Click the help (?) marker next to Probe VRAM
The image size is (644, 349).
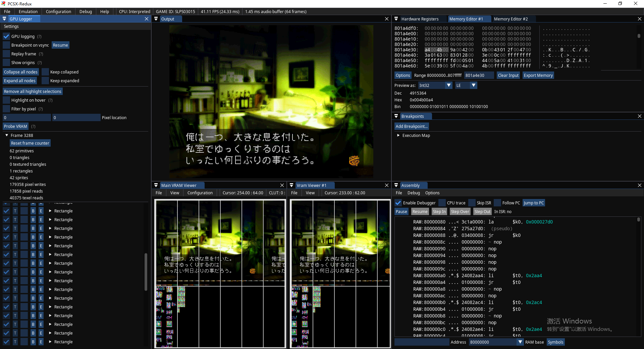click(x=33, y=127)
